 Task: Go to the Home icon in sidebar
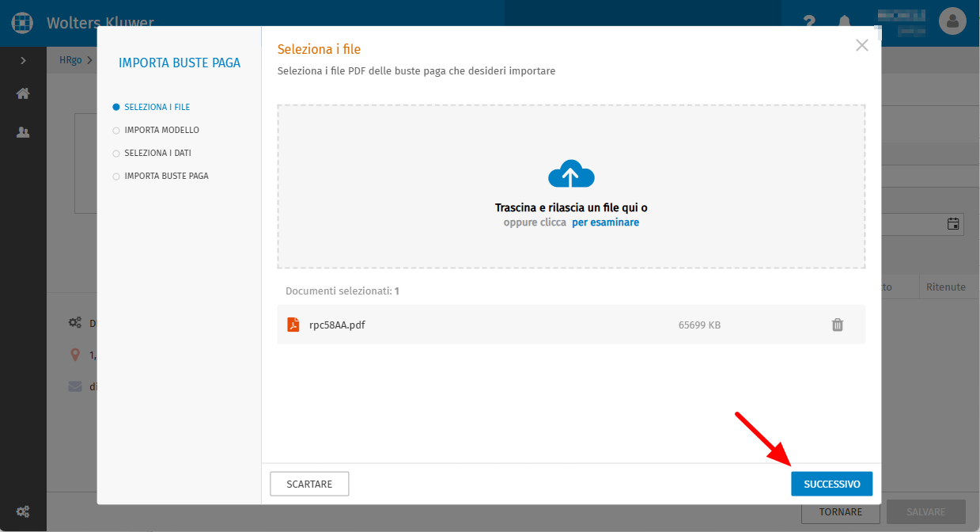click(x=23, y=93)
